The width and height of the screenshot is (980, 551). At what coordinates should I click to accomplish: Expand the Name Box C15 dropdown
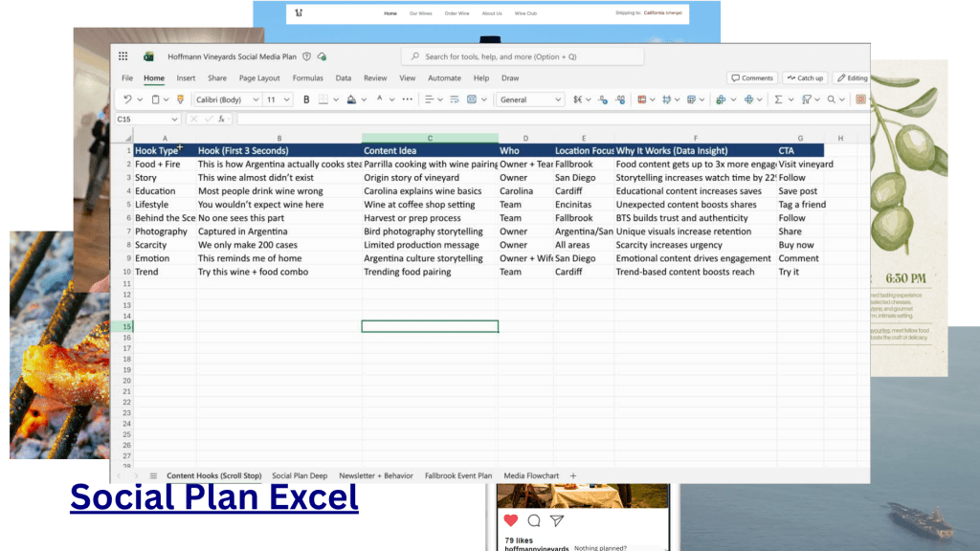pyautogui.click(x=174, y=119)
